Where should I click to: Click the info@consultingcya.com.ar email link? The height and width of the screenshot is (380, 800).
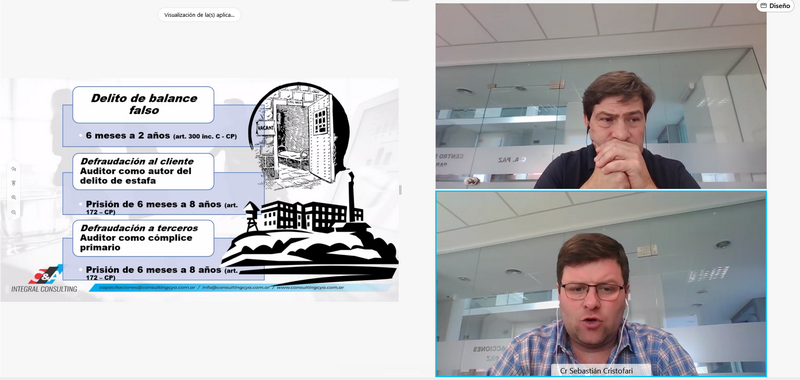[x=236, y=288]
